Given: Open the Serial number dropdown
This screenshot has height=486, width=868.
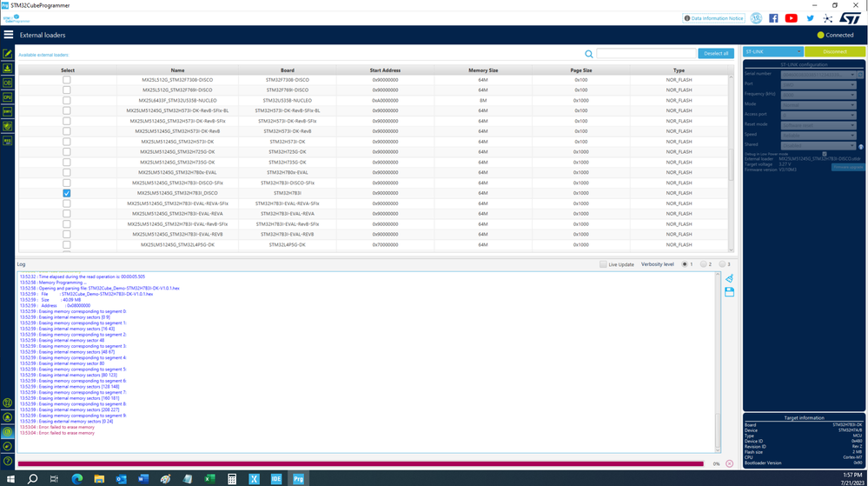Looking at the screenshot, I should [x=818, y=74].
